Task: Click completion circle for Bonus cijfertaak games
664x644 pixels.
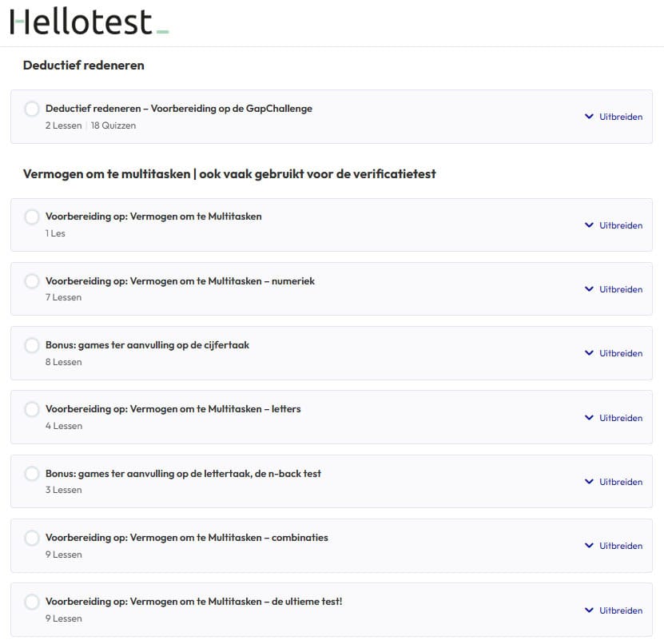Action: [x=32, y=345]
